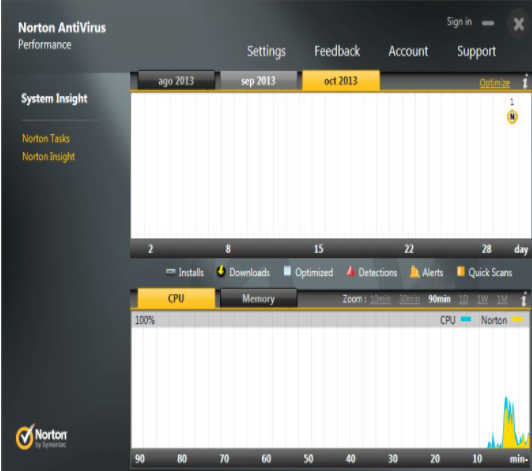Viewport: 532px width, 471px height.
Task: Click the Installs legend icon
Action: (171, 271)
